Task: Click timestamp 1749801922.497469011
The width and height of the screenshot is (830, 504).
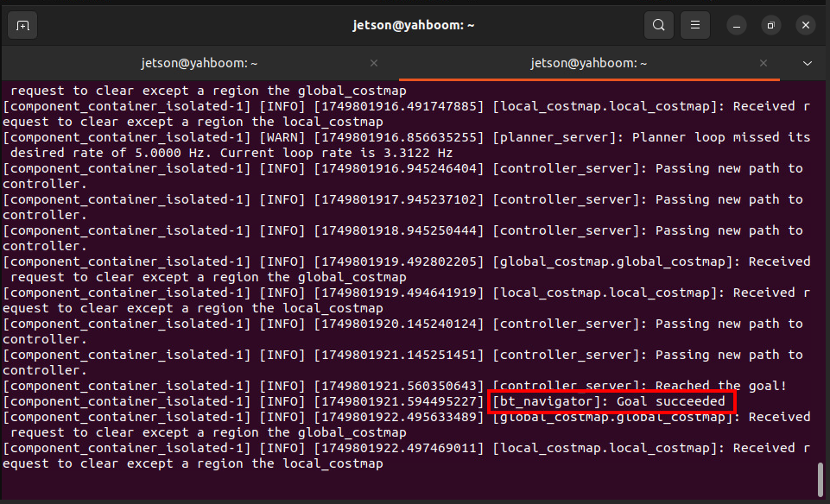Action: [399, 449]
